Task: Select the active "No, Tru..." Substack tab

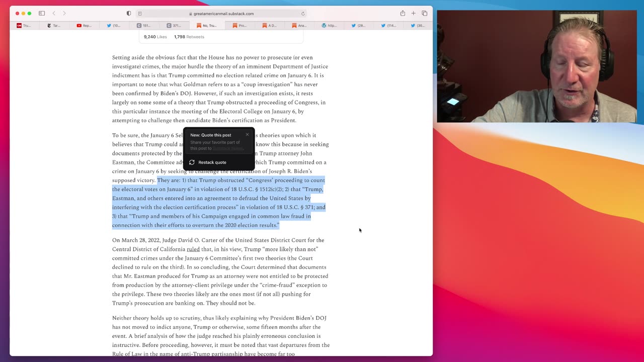Action: [207, 25]
